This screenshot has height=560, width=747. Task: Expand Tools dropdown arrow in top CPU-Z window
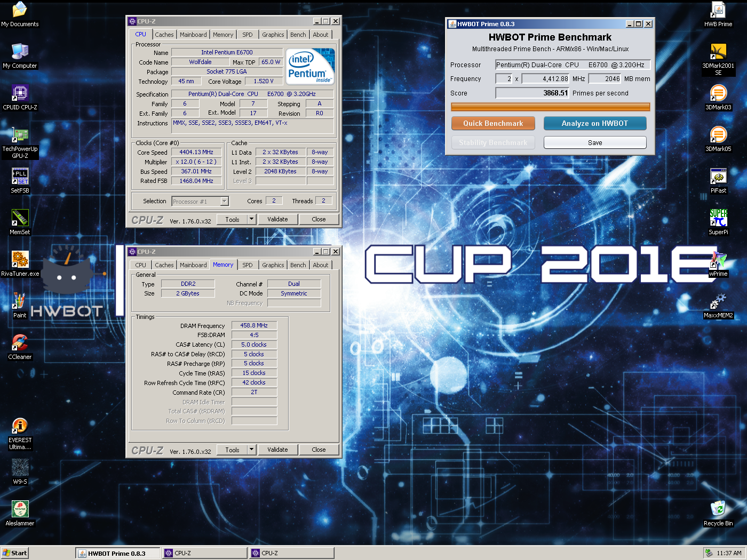[251, 219]
